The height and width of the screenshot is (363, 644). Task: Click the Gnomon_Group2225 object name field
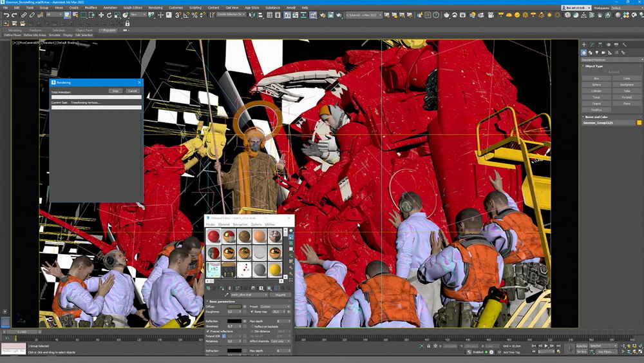point(609,123)
